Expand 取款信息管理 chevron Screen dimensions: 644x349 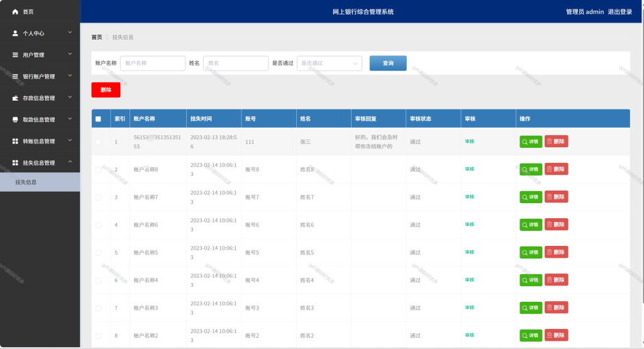[x=70, y=119]
